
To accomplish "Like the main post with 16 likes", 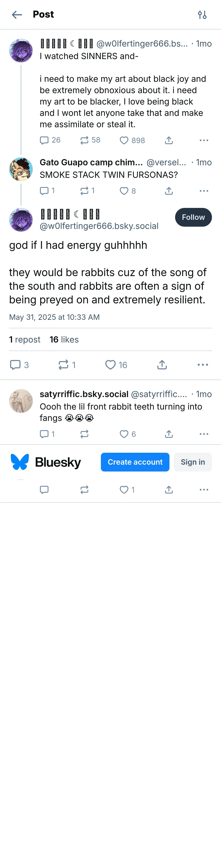I will (110, 365).
